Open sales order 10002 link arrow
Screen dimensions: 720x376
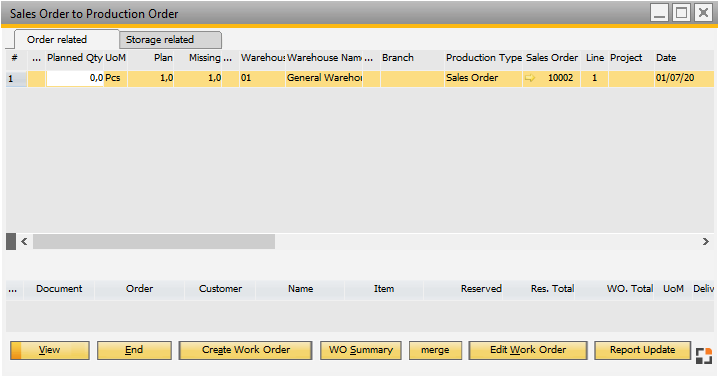(530, 78)
